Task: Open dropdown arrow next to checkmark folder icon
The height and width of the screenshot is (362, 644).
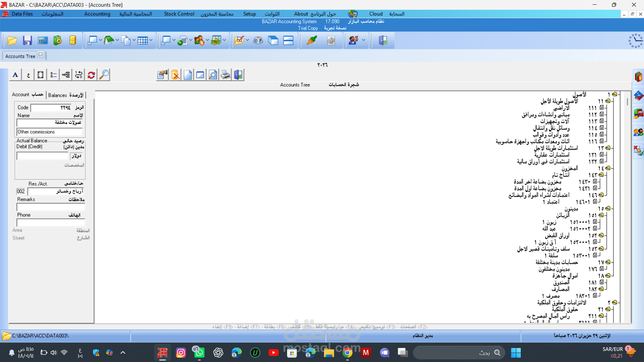Action: click(247, 40)
